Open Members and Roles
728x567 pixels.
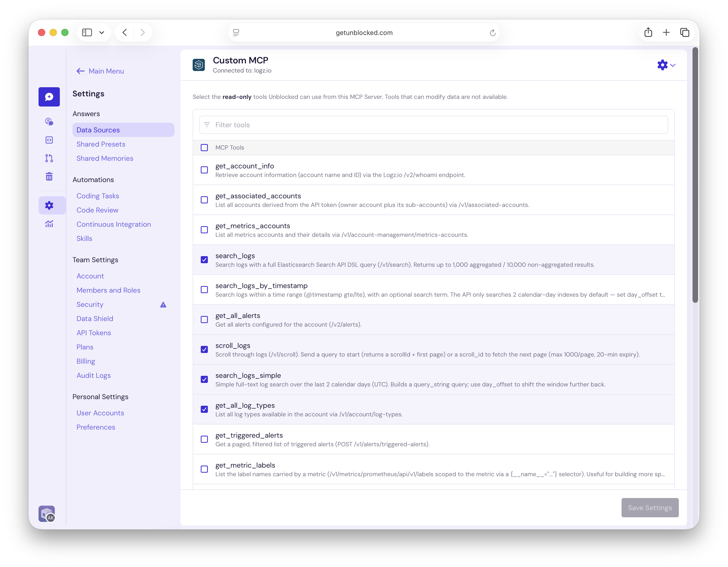tap(108, 290)
